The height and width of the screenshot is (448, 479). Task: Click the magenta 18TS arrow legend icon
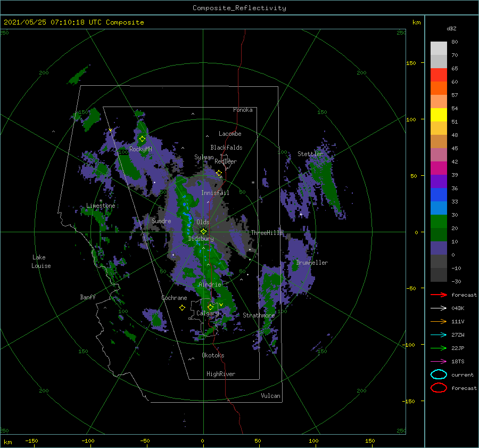(x=439, y=362)
